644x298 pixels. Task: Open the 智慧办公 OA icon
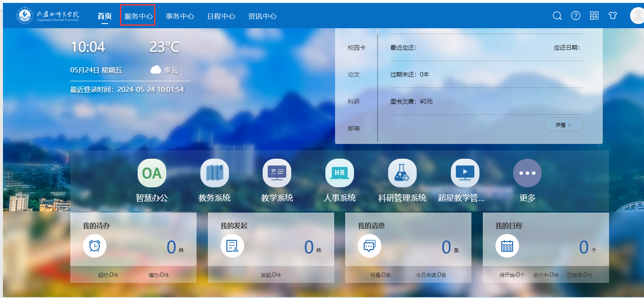coord(152,173)
